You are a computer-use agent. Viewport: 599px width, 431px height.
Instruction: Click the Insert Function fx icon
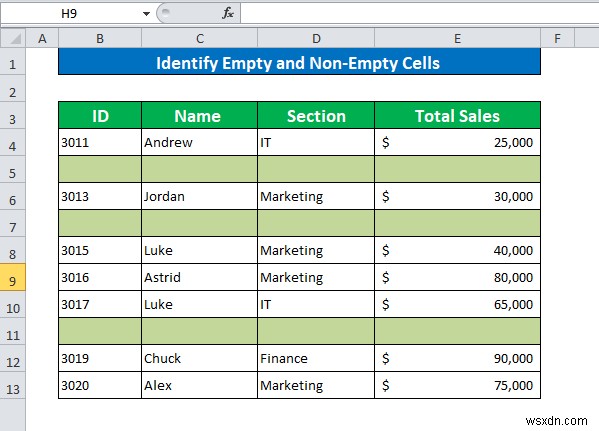click(x=228, y=13)
